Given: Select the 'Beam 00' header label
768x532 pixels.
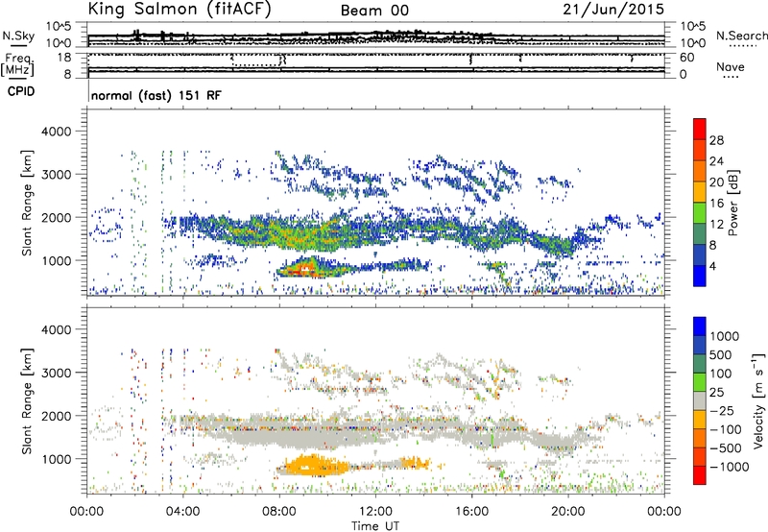Looking at the screenshot, I should (x=374, y=11).
